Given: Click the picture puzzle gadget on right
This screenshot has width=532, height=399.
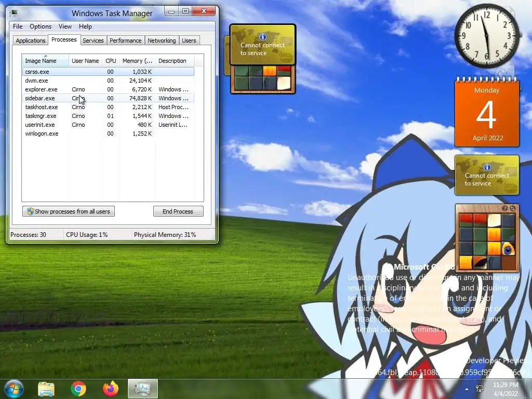Looking at the screenshot, I should (487, 238).
